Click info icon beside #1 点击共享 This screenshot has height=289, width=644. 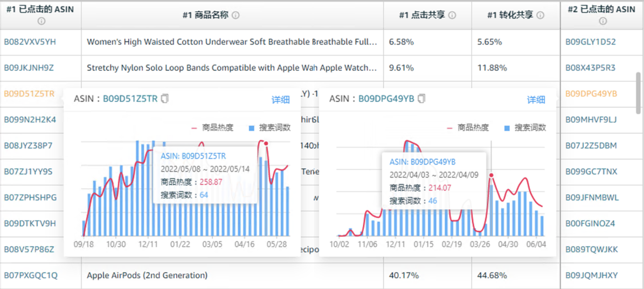coord(452,15)
